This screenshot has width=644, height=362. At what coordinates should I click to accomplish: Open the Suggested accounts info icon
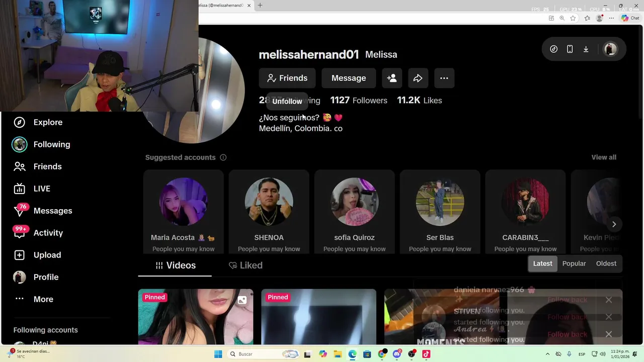coord(223,157)
